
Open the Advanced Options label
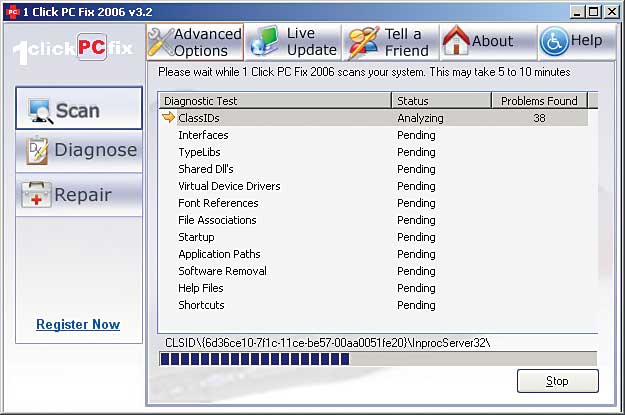coord(208,42)
